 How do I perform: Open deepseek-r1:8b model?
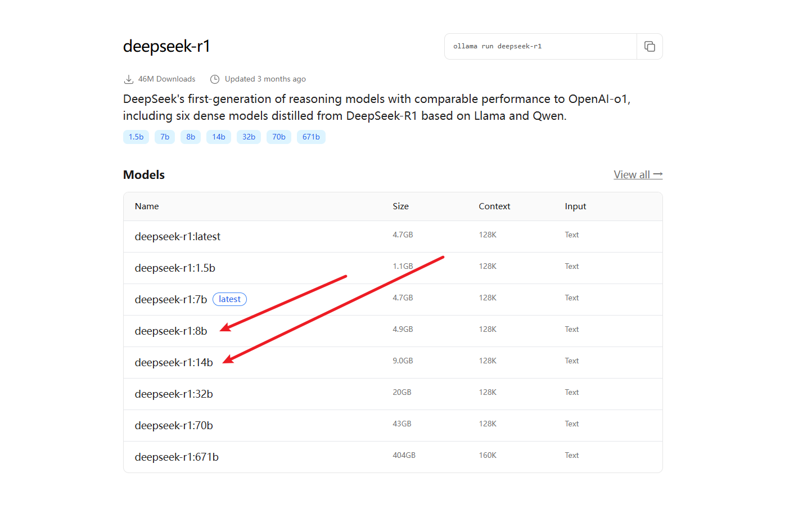(x=171, y=331)
